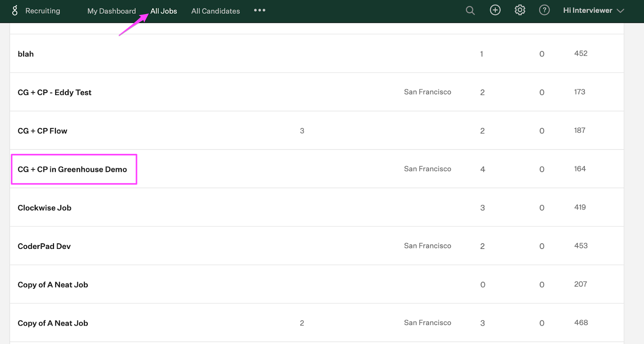644x344 pixels.
Task: Click San Francisco in Greenhouse Demo row
Action: pyautogui.click(x=427, y=169)
